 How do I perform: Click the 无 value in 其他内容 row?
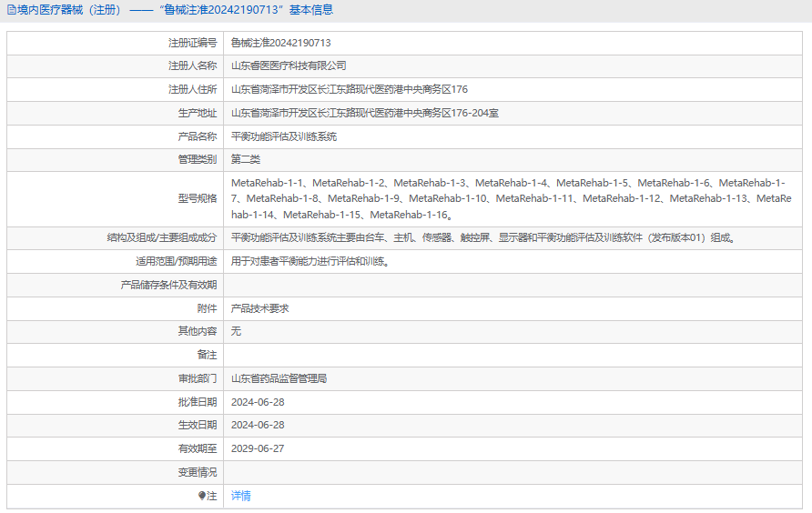(236, 331)
